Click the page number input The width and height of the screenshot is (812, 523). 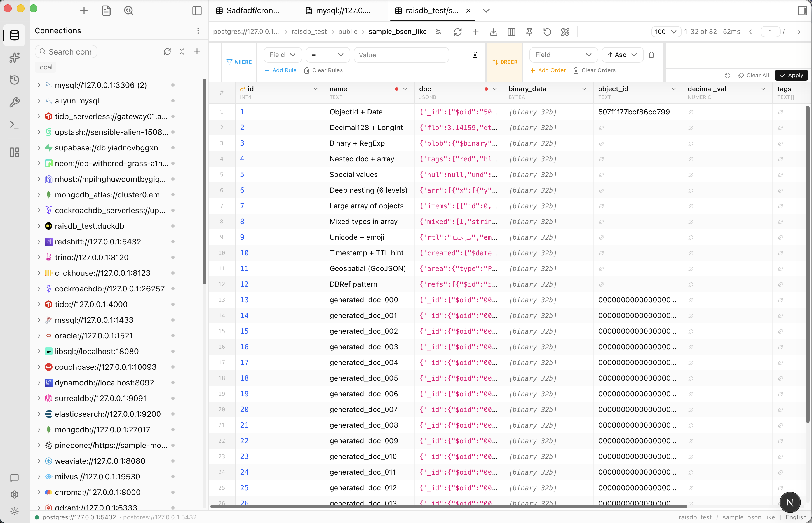(770, 32)
